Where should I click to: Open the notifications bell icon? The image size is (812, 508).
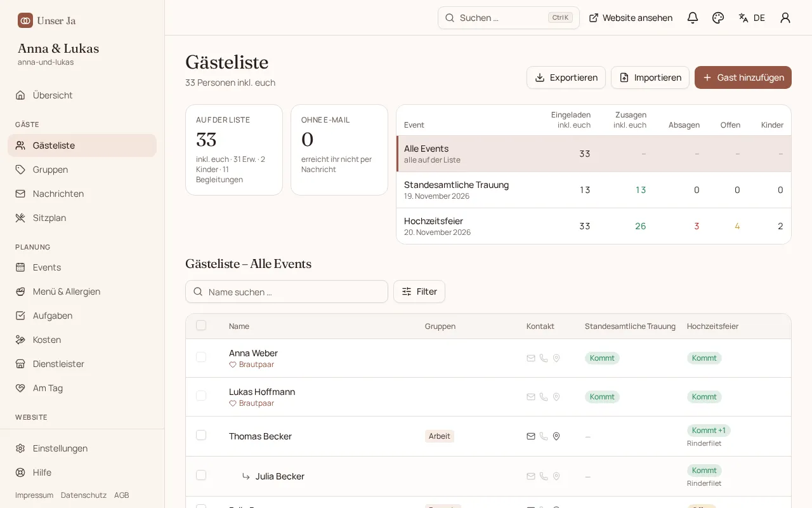(693, 18)
